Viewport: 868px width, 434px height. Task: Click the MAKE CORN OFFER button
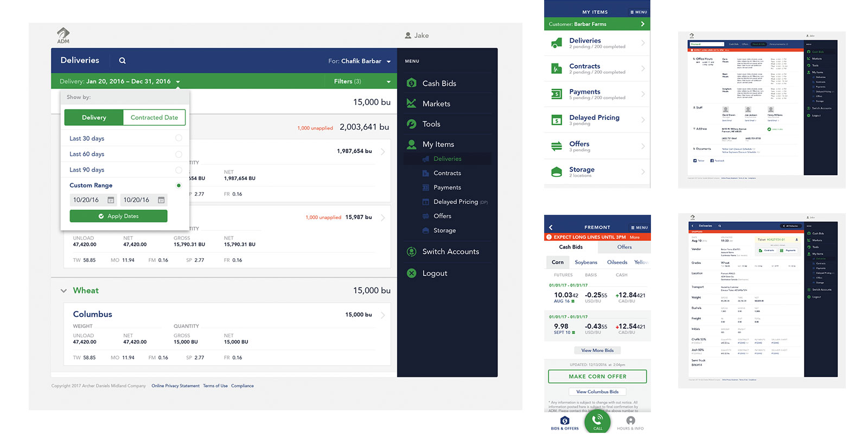[x=597, y=376]
